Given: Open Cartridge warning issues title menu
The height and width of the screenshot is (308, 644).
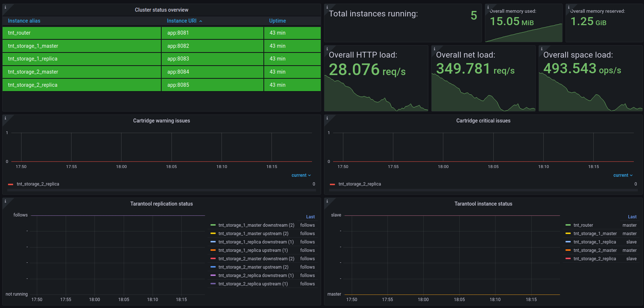Looking at the screenshot, I should click(162, 121).
